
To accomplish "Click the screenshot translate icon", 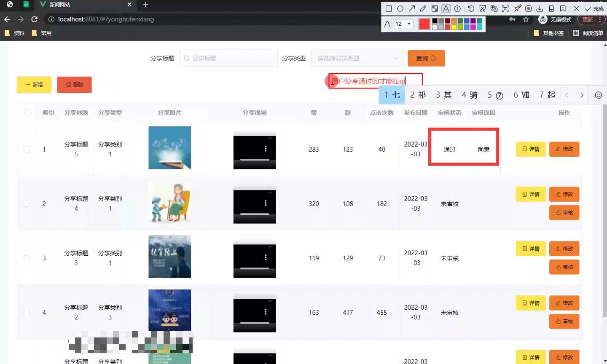I will pos(494,8).
